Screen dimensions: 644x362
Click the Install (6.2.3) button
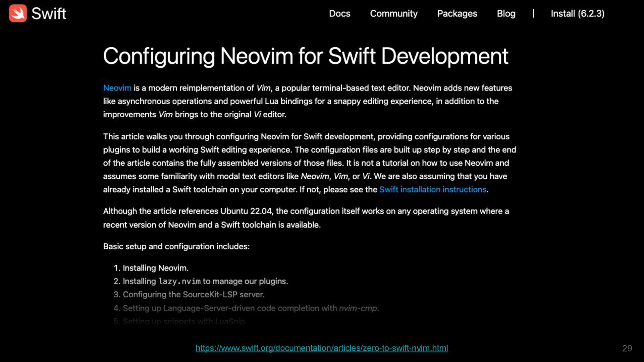pos(577,13)
